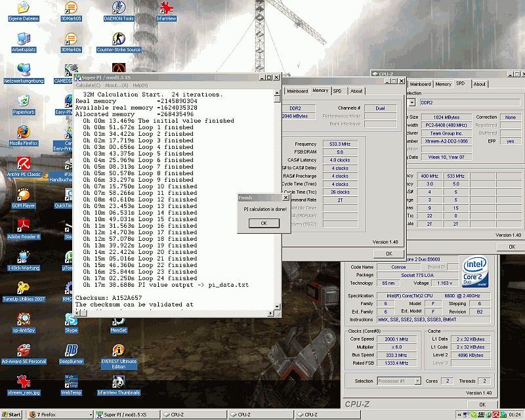
Task: Open the Help(H) menu in Super PI
Action: (140, 85)
